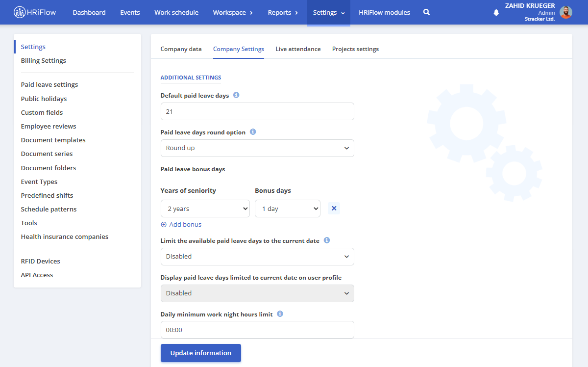Viewport: 588px width, 367px height.
Task: Open Predefined shifts
Action: pos(47,195)
